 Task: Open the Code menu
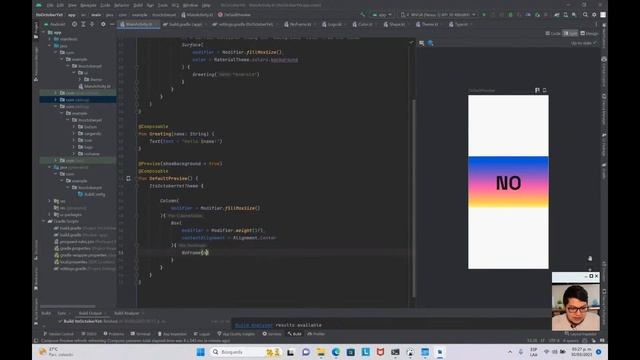click(105, 5)
